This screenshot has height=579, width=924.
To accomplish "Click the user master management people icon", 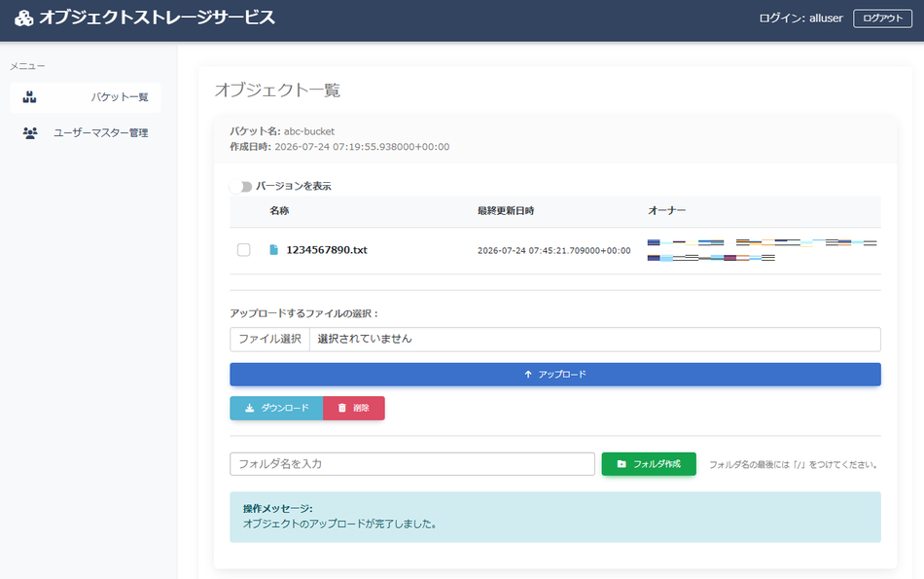I will pos(30,132).
